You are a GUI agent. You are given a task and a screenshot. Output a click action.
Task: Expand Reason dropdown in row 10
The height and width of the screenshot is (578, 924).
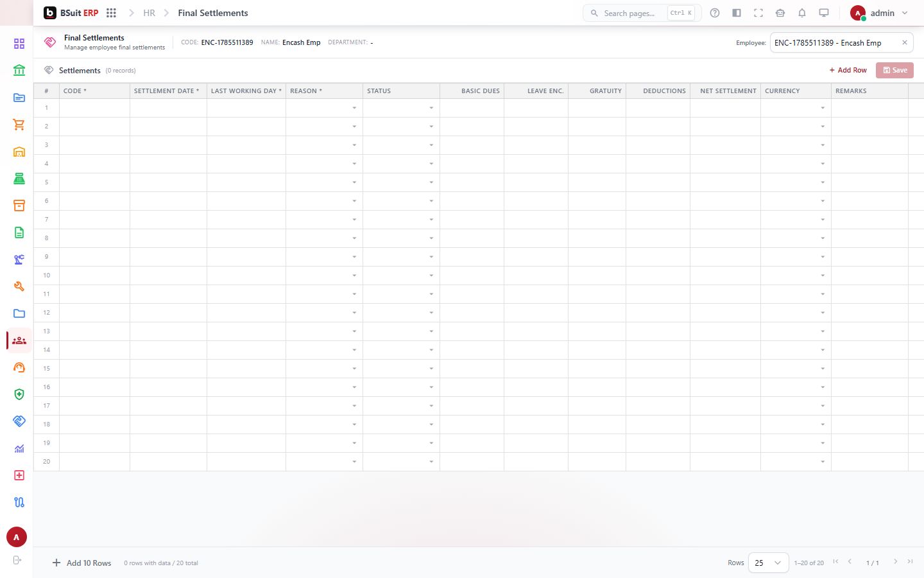click(354, 276)
